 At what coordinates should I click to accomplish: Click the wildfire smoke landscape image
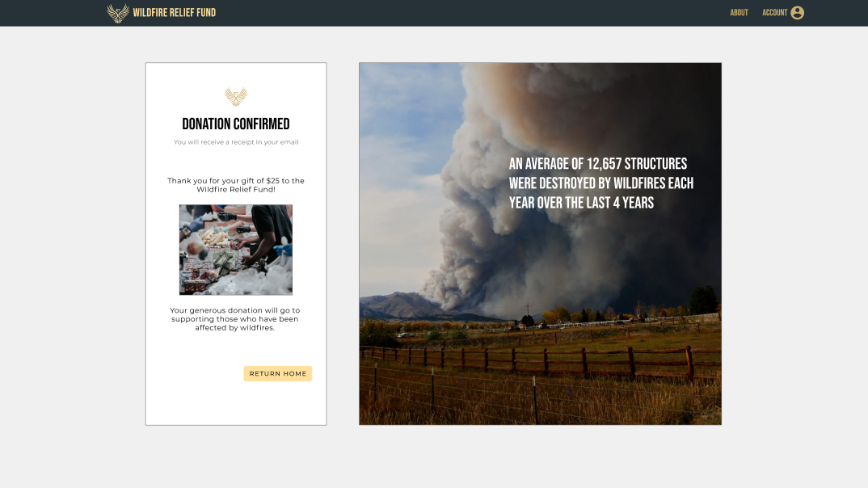541,244
